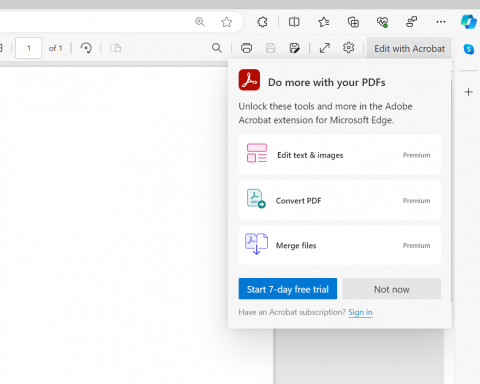Select Merge files option
Screen dimensions: 480x384
point(340,245)
